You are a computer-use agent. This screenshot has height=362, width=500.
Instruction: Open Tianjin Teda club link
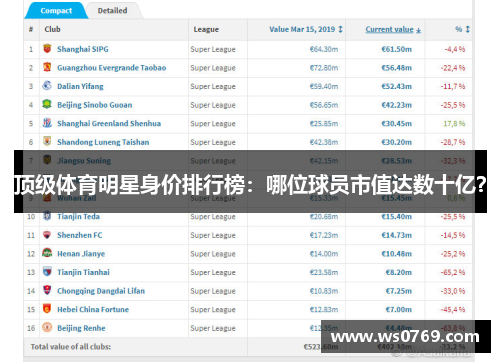pyautogui.click(x=78, y=217)
